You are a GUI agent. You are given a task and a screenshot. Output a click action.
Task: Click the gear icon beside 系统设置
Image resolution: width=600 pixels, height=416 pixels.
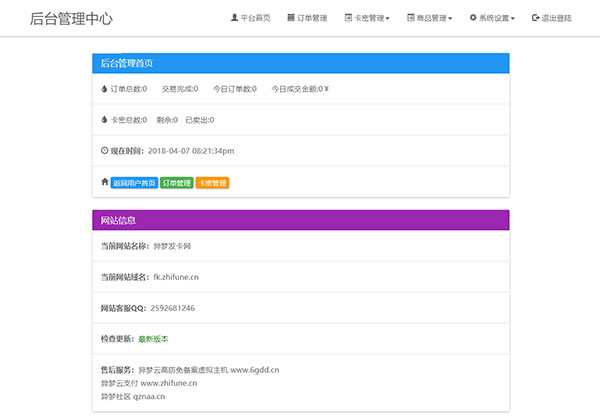pos(473,18)
